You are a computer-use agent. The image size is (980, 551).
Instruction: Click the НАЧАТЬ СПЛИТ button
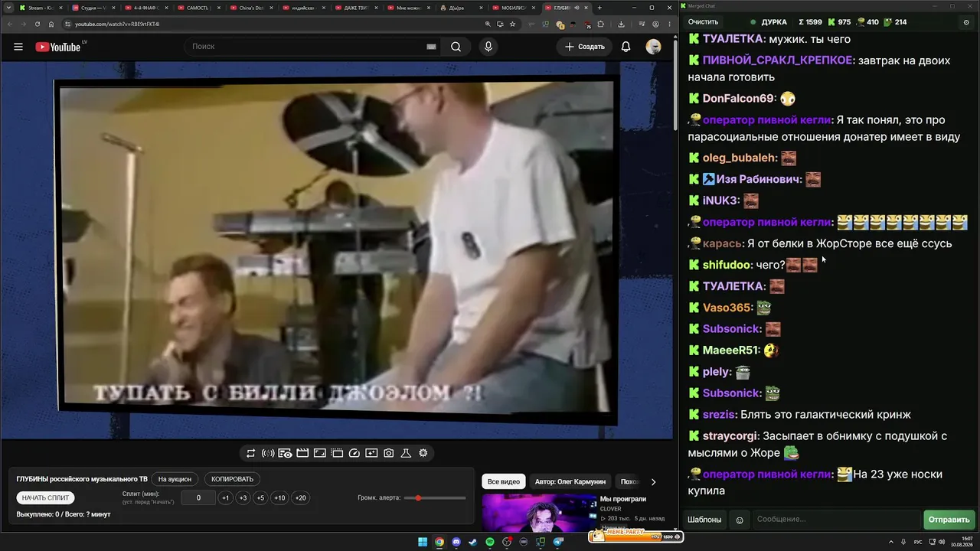(46, 498)
